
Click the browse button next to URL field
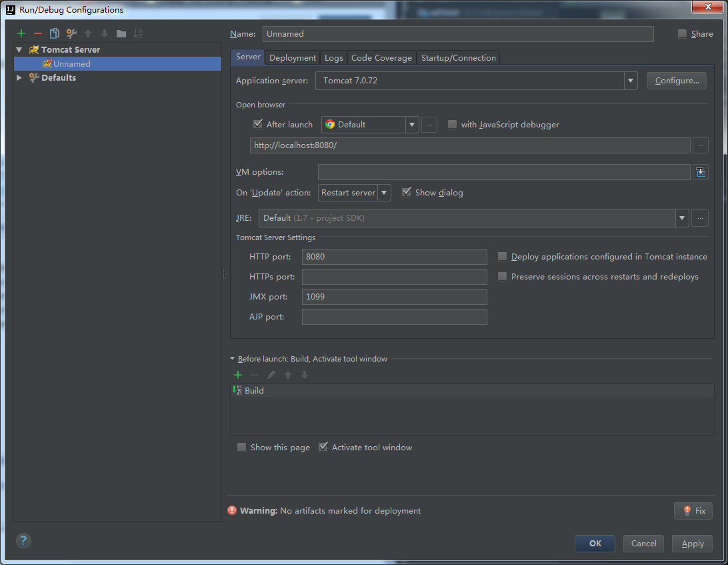tap(700, 145)
